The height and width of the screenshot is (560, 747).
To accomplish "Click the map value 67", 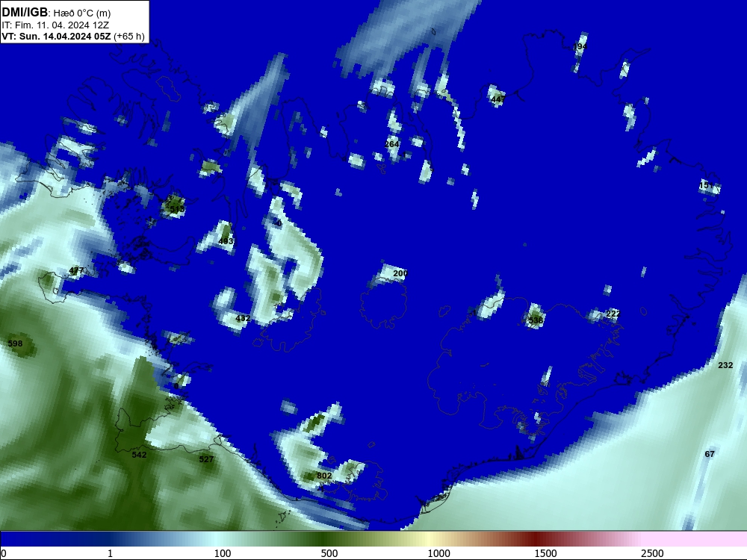I will 710,454.
